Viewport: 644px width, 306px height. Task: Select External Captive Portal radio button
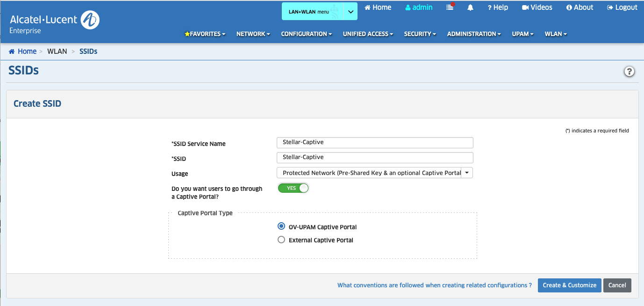click(x=281, y=240)
